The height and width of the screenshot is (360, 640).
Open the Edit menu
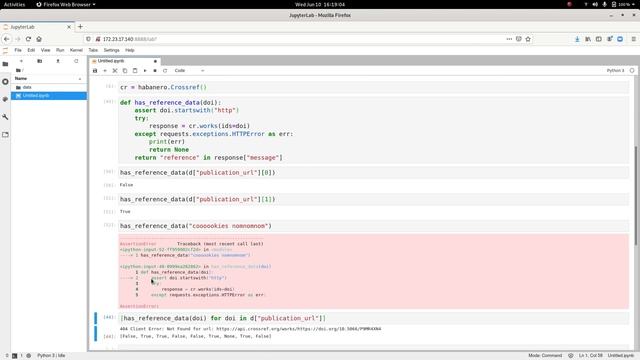click(x=31, y=50)
